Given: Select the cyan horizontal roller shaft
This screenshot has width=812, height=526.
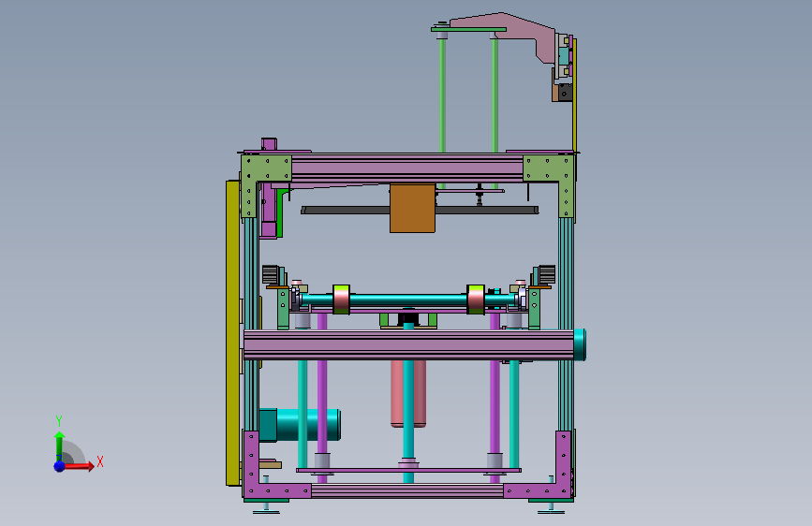Looking at the screenshot, I should tap(408, 300).
